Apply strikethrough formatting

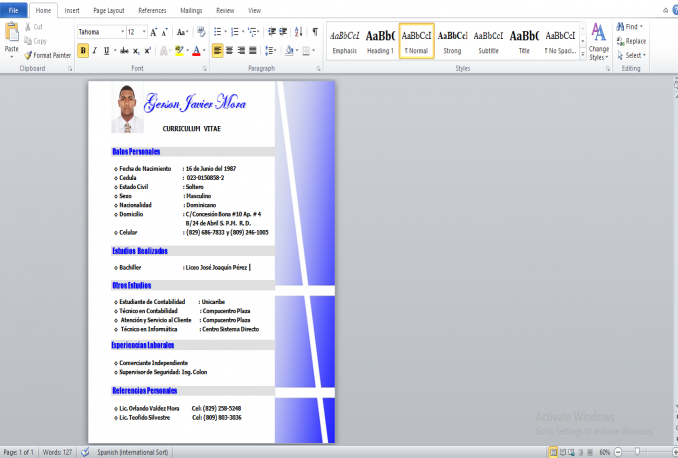[x=121, y=50]
